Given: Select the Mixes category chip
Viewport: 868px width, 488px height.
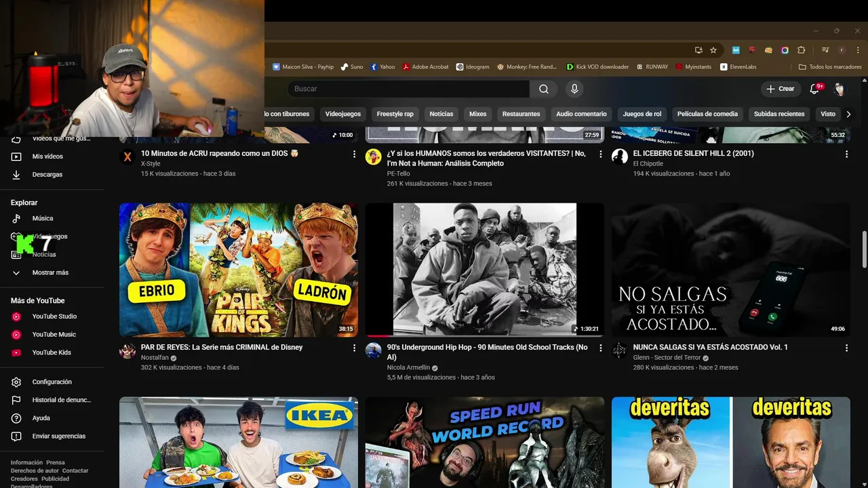Looking at the screenshot, I should (478, 114).
